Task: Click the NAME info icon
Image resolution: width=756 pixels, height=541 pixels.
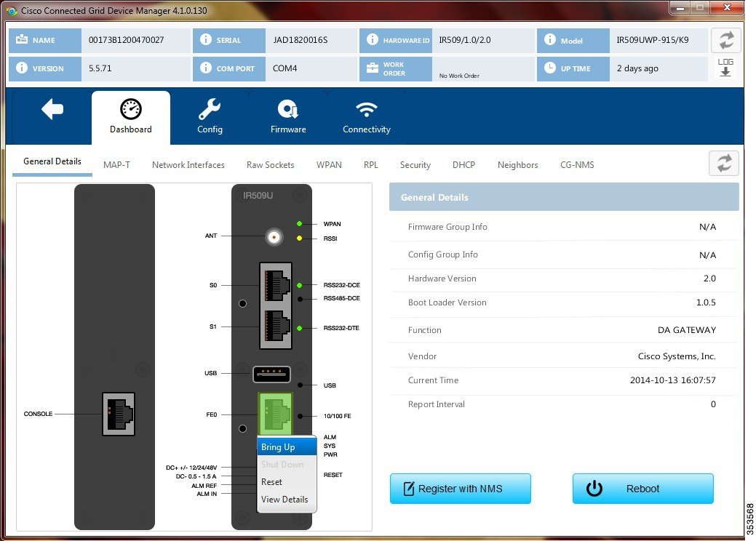Action: (x=22, y=39)
